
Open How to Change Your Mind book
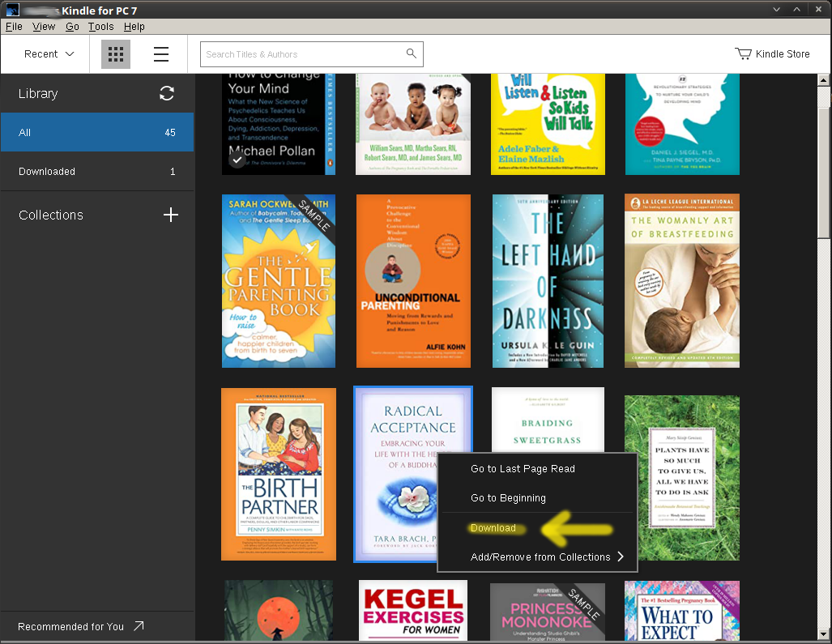279,124
